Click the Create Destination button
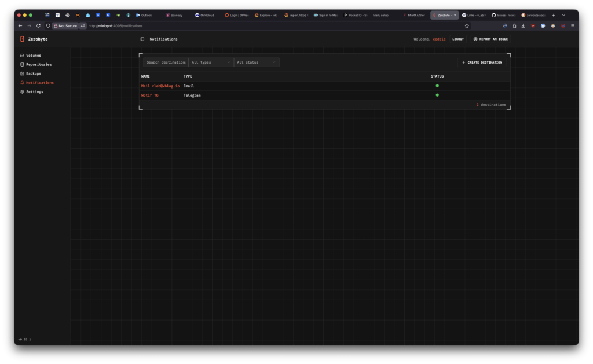This screenshot has width=593, height=364. click(482, 62)
